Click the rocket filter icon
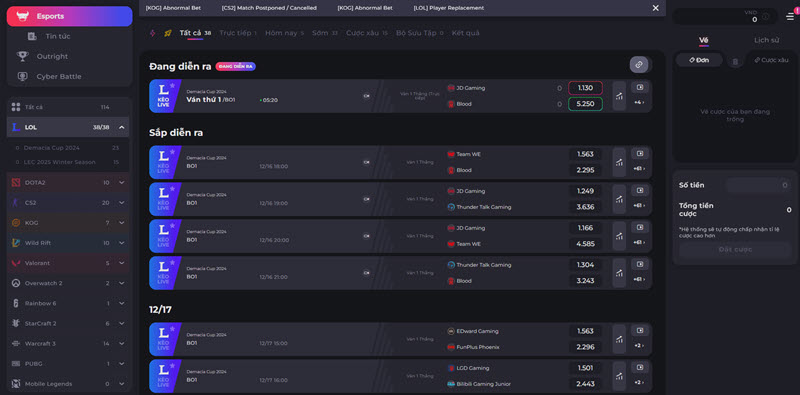The width and height of the screenshot is (800, 395). tap(168, 33)
